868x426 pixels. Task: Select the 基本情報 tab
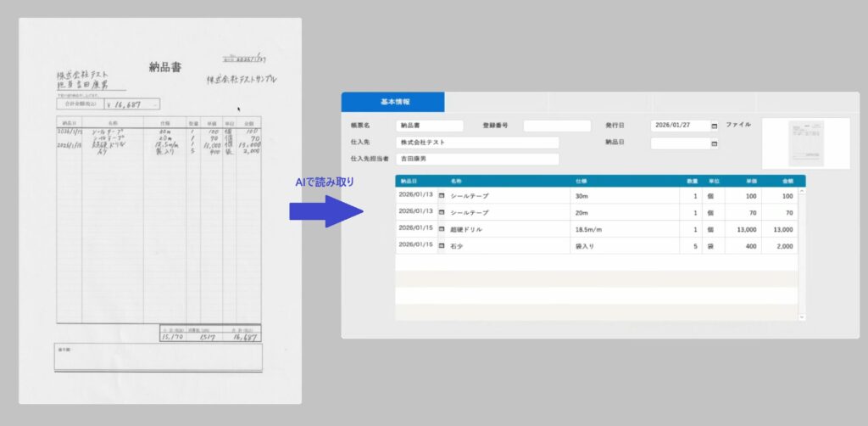tap(393, 102)
